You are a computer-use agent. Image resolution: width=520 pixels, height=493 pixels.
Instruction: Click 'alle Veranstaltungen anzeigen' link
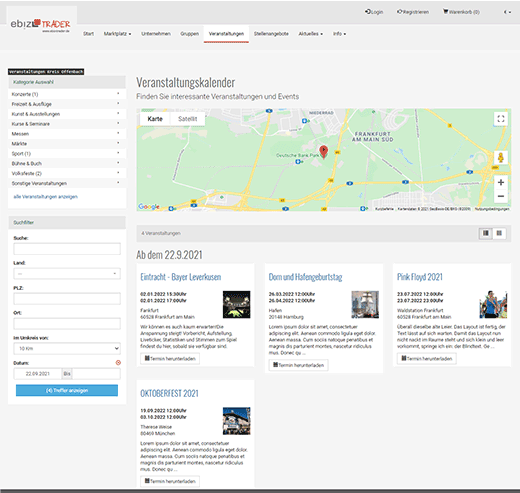45,197
